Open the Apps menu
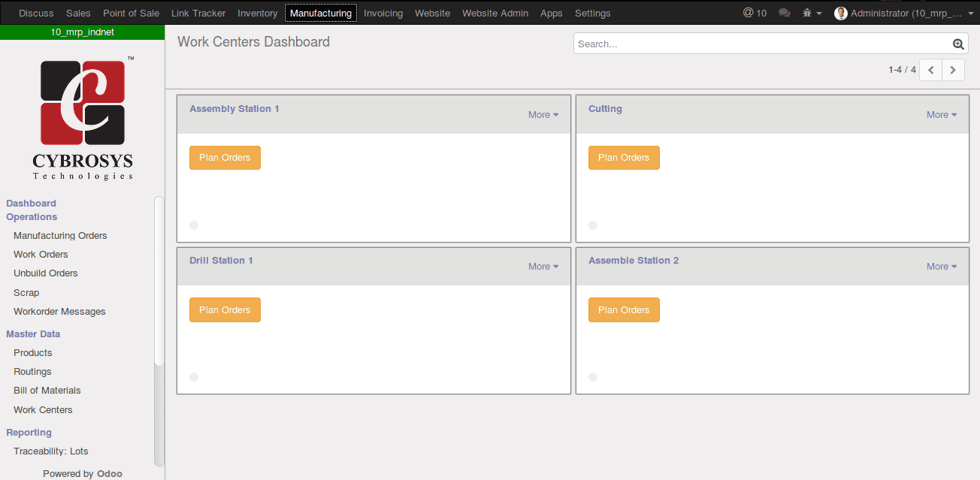The width and height of the screenshot is (980, 480). [552, 13]
